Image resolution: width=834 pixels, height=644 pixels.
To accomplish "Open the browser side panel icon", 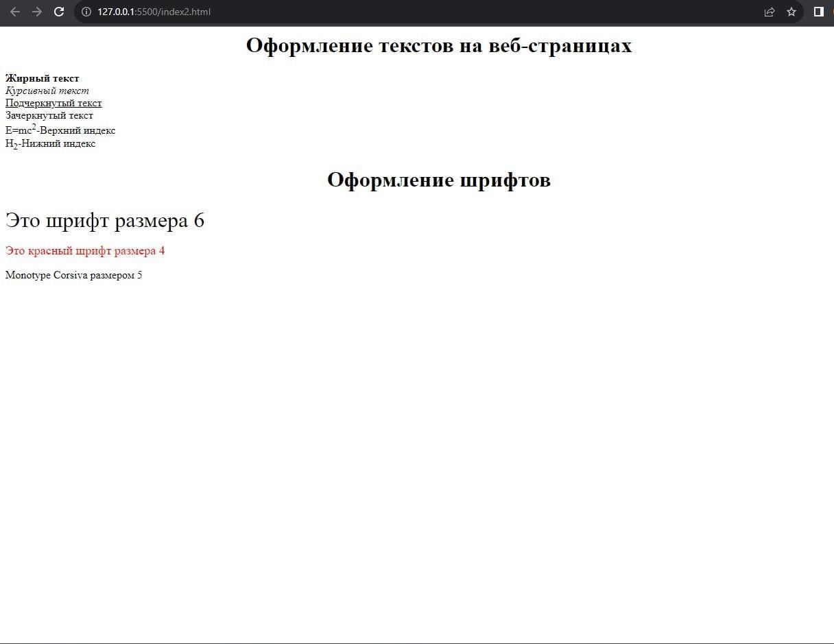I will point(818,12).
